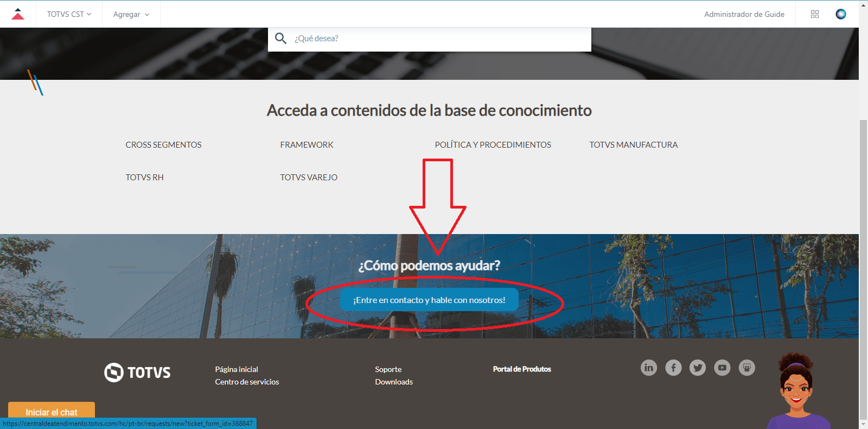Click the scrollbar up arrow
The width and height of the screenshot is (868, 429).
coord(863,5)
